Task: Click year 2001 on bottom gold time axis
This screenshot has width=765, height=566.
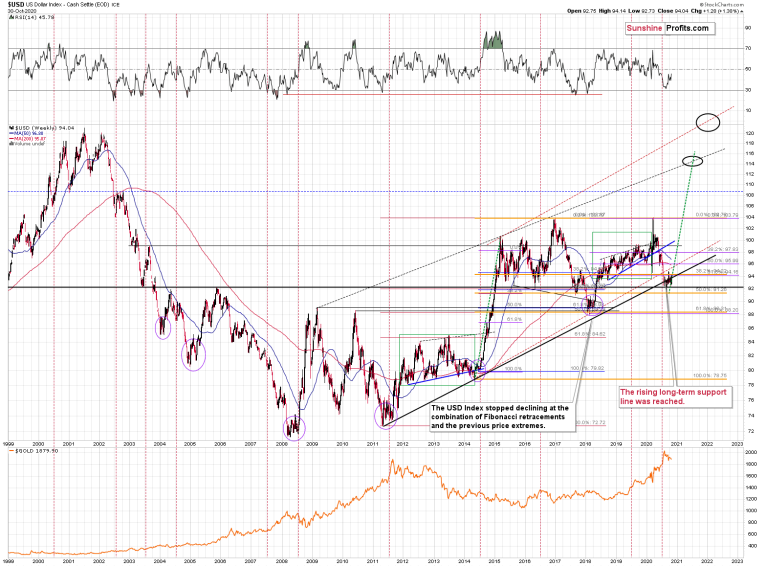Action: pos(69,562)
